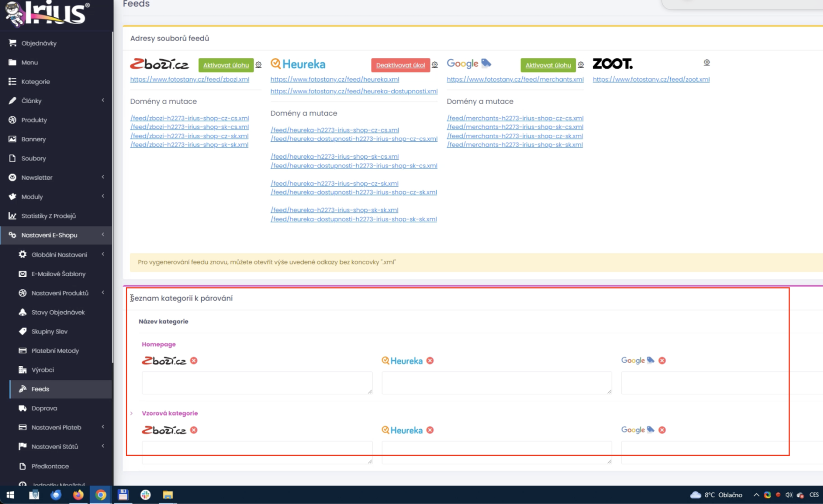Open settings gear next to ZOOT logo
The image size is (823, 504).
click(x=707, y=63)
